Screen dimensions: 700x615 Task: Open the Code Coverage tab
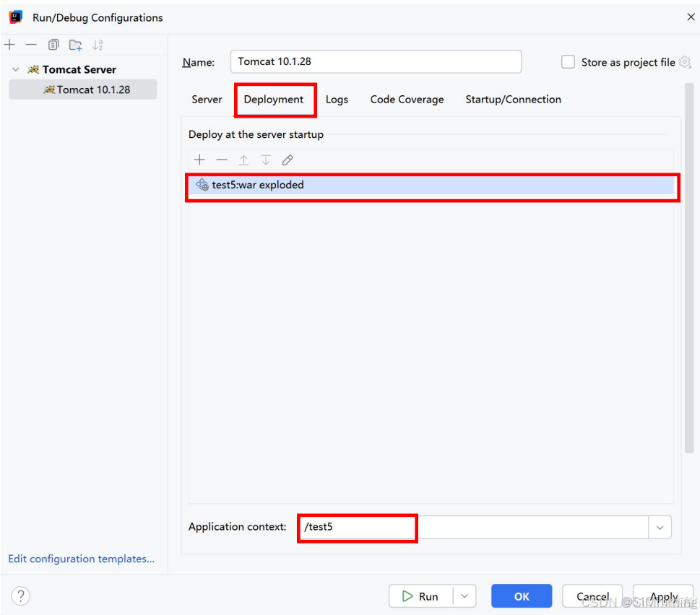(x=406, y=100)
